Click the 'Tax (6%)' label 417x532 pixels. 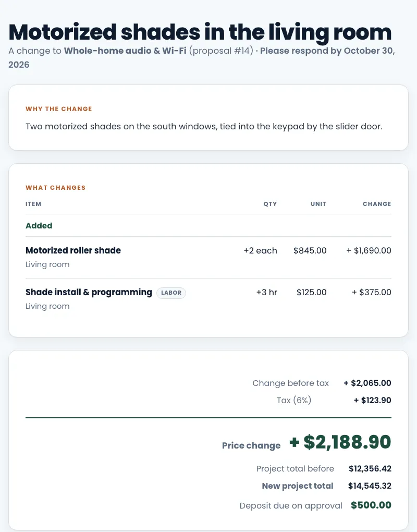click(294, 401)
